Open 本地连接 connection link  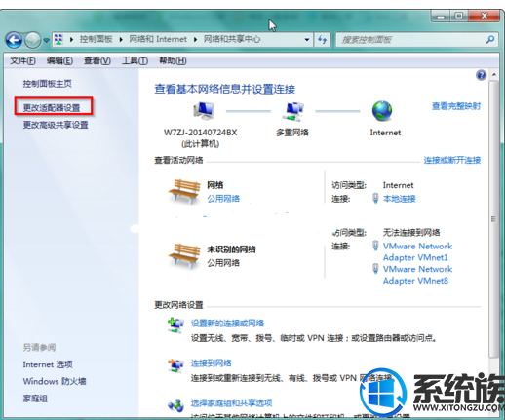click(x=399, y=199)
